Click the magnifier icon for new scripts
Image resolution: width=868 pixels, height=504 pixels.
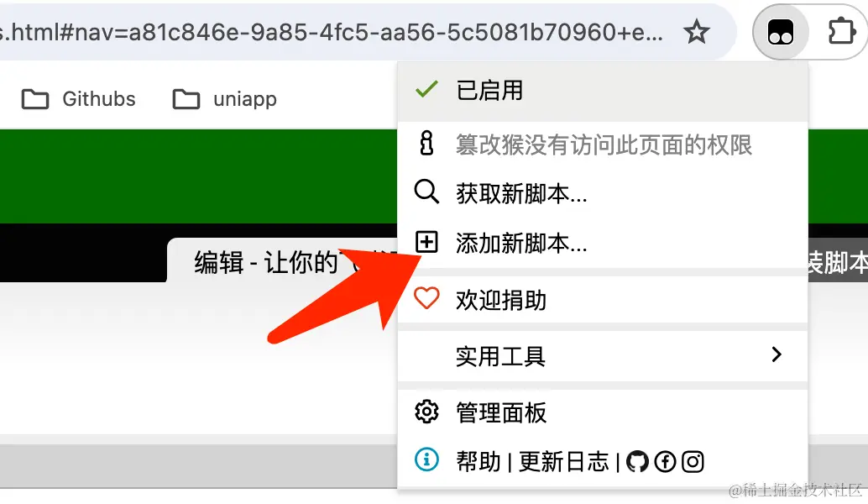426,192
